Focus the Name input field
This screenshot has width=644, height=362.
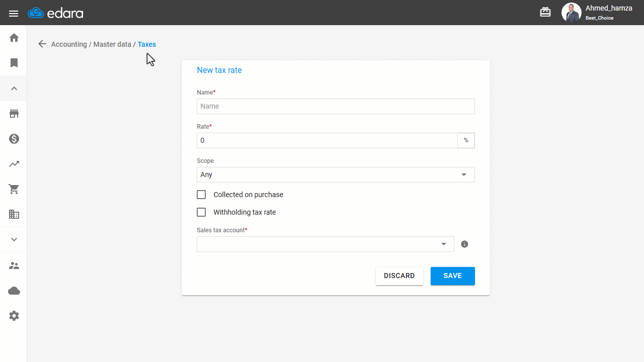(x=336, y=106)
